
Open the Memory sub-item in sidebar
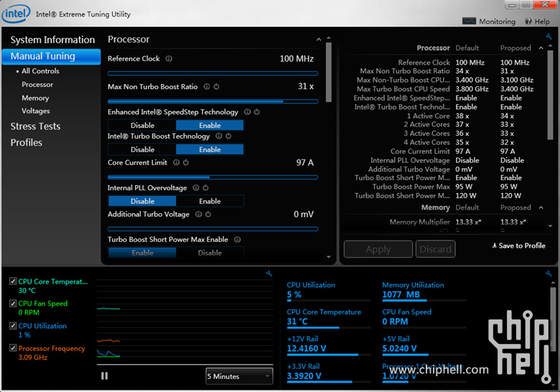click(x=35, y=98)
